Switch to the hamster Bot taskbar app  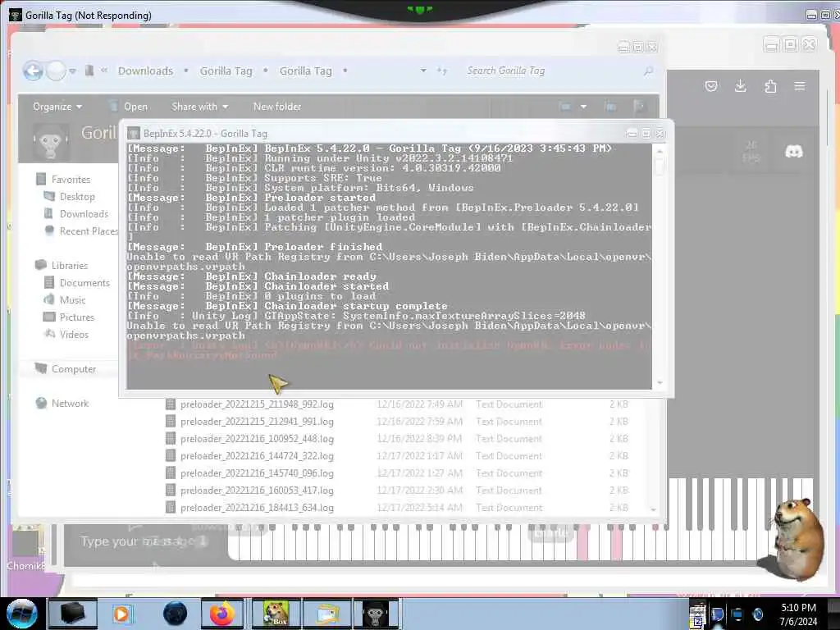coord(276,614)
